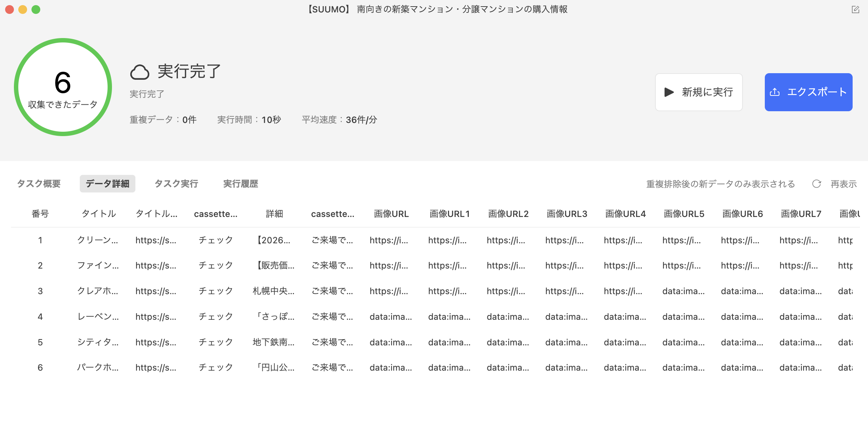Viewport: 868px width, 431px height.
Task: Select title cell レーベン... in row 4
Action: 98,316
